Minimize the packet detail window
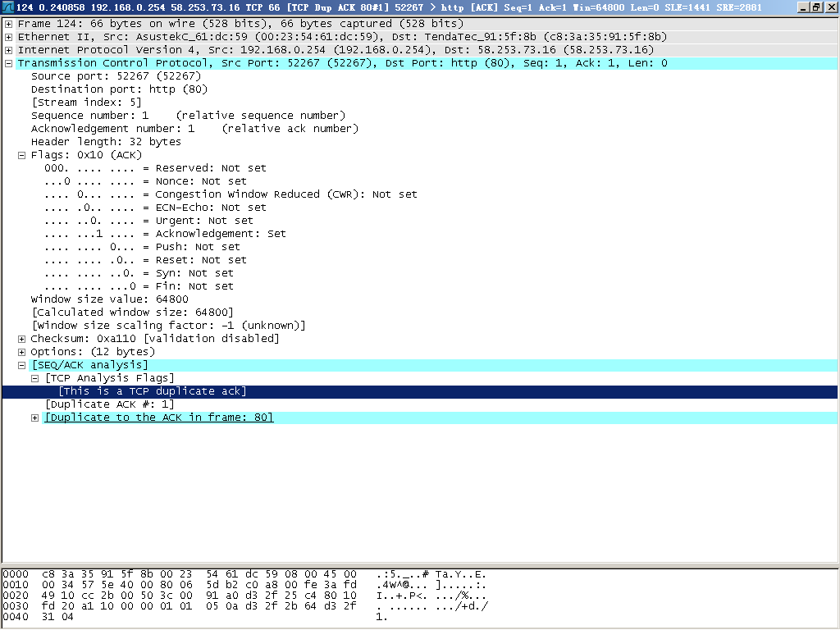Screen dimensions: 840x630 coord(803,7)
